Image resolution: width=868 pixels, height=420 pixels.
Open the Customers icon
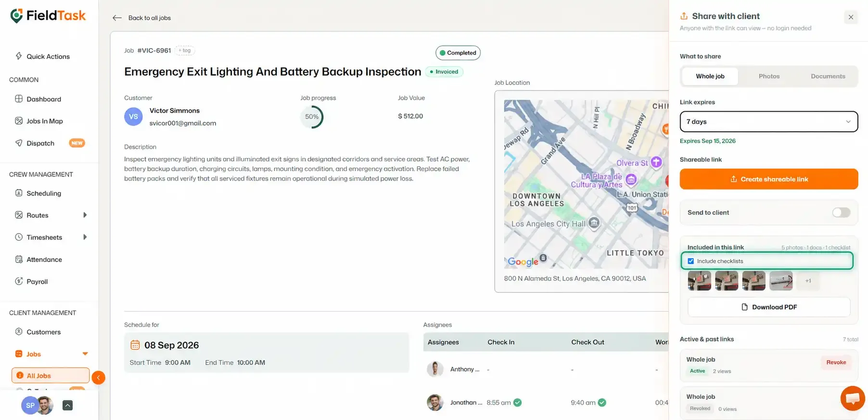tap(19, 331)
